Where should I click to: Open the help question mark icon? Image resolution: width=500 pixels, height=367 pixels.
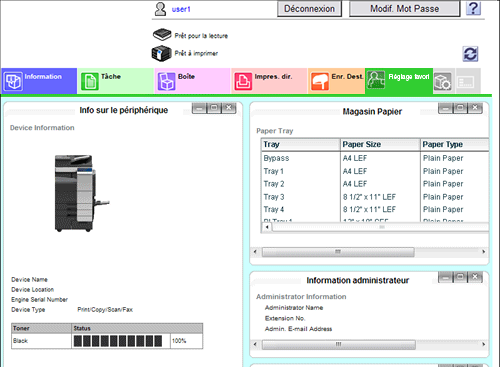click(x=473, y=8)
